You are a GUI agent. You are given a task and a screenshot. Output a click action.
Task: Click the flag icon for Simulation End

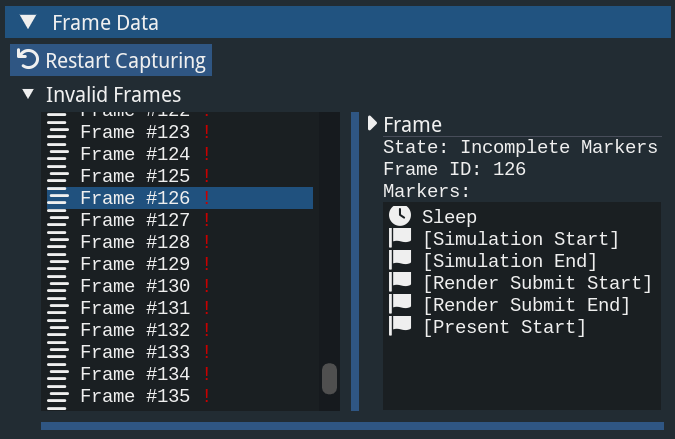point(400,261)
